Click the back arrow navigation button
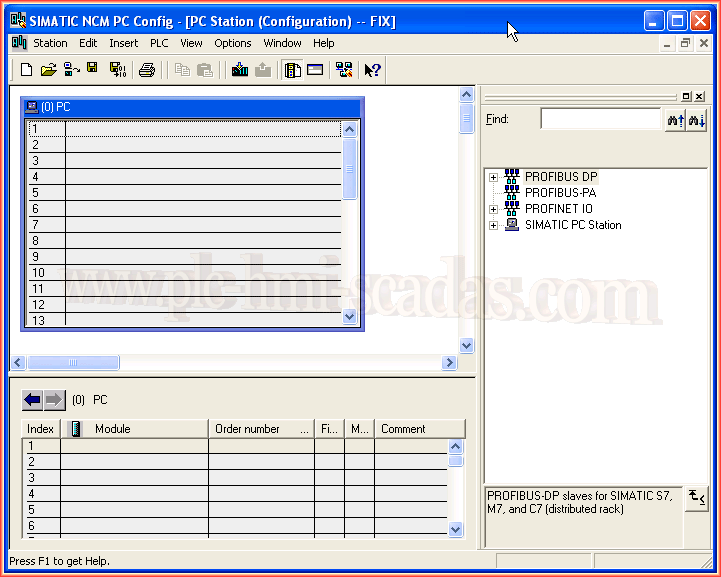Image resolution: width=721 pixels, height=577 pixels. [x=32, y=400]
